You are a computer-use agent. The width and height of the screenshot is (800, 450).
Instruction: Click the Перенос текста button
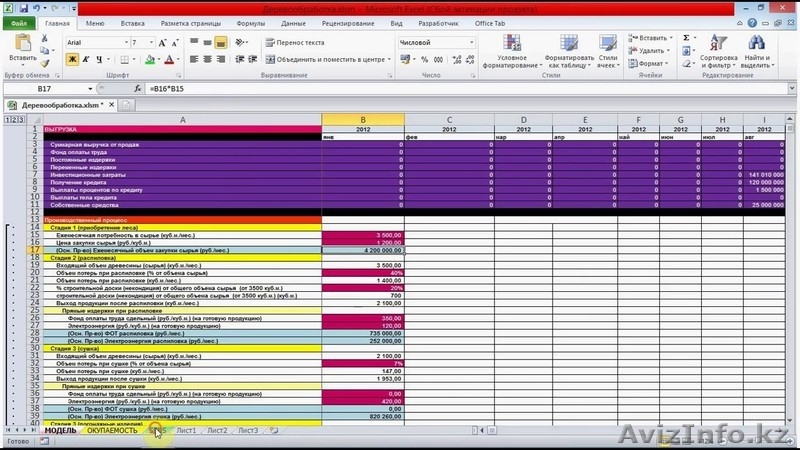(294, 43)
